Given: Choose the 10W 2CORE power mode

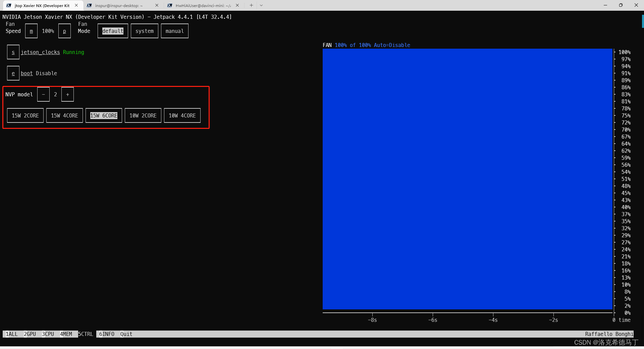Looking at the screenshot, I should [x=143, y=116].
